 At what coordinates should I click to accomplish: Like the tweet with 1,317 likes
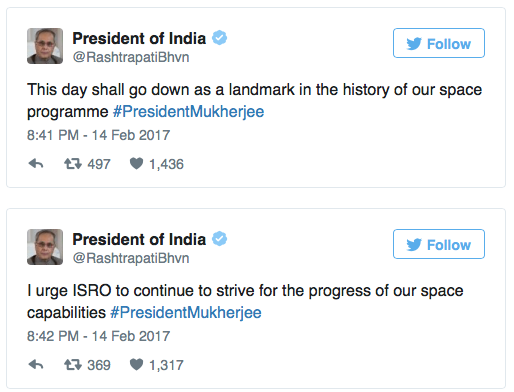tap(136, 365)
